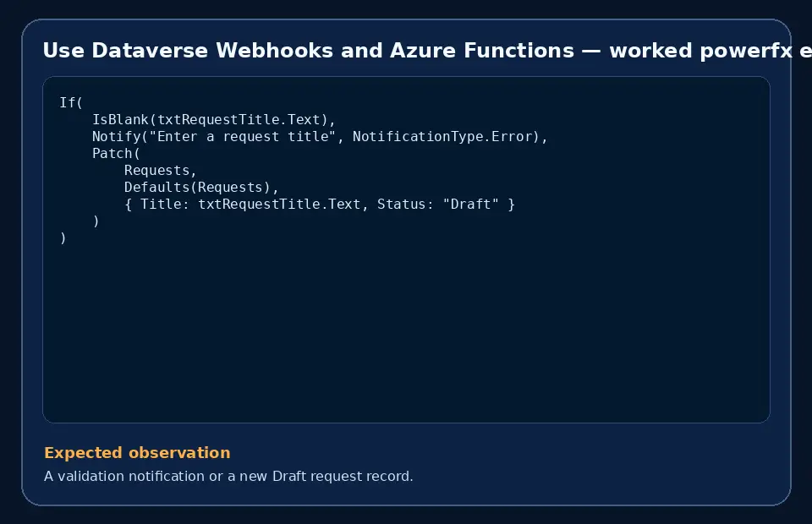Image resolution: width=812 pixels, height=524 pixels.
Task: Click the sentence "A validation notification or a new Draft request record."
Action: pyautogui.click(x=228, y=476)
